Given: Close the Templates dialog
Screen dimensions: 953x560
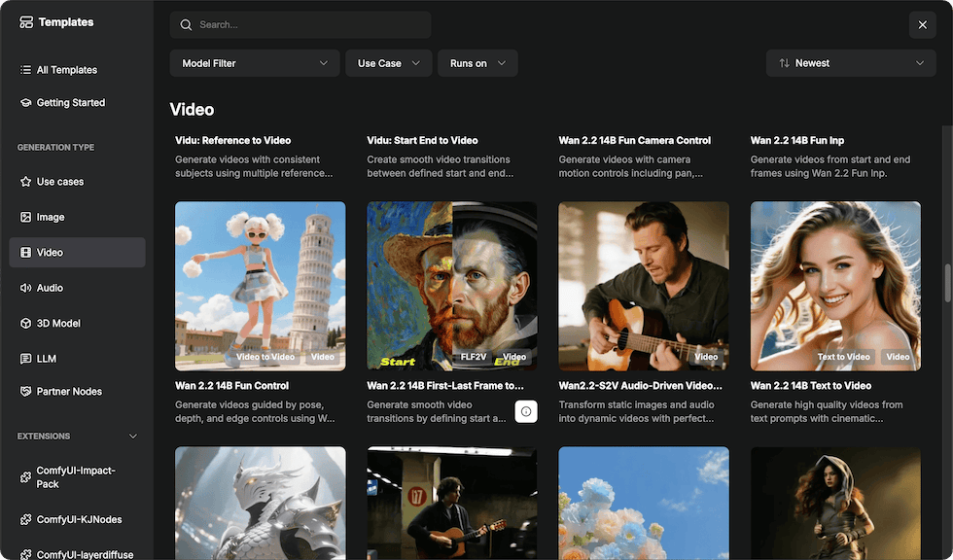Looking at the screenshot, I should (922, 25).
